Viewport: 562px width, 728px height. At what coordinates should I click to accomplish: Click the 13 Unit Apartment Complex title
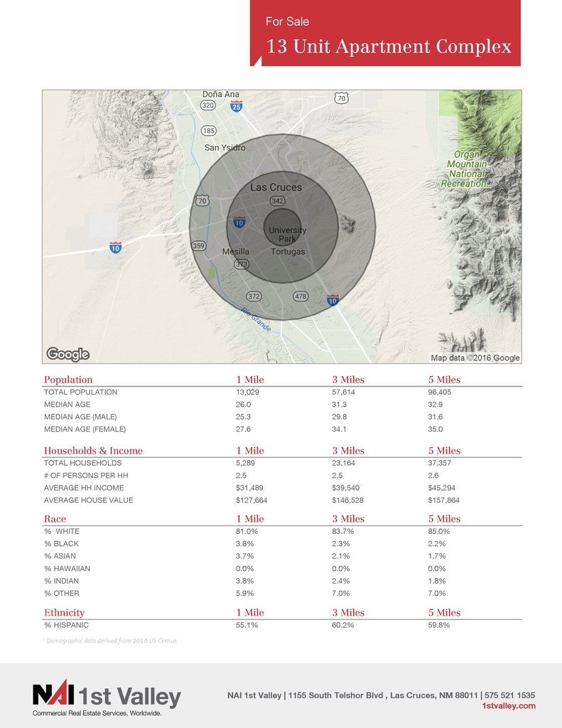pyautogui.click(x=388, y=47)
